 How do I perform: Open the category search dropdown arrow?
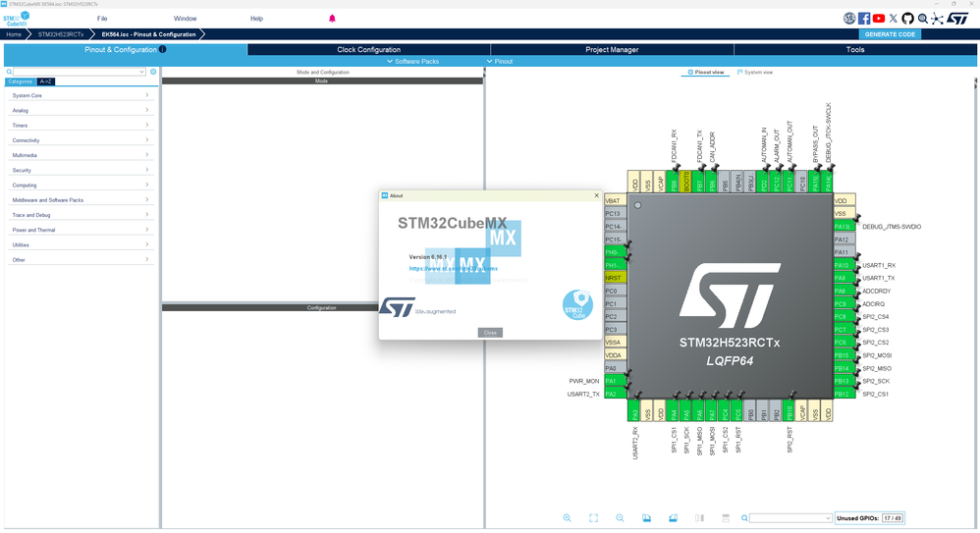[141, 72]
